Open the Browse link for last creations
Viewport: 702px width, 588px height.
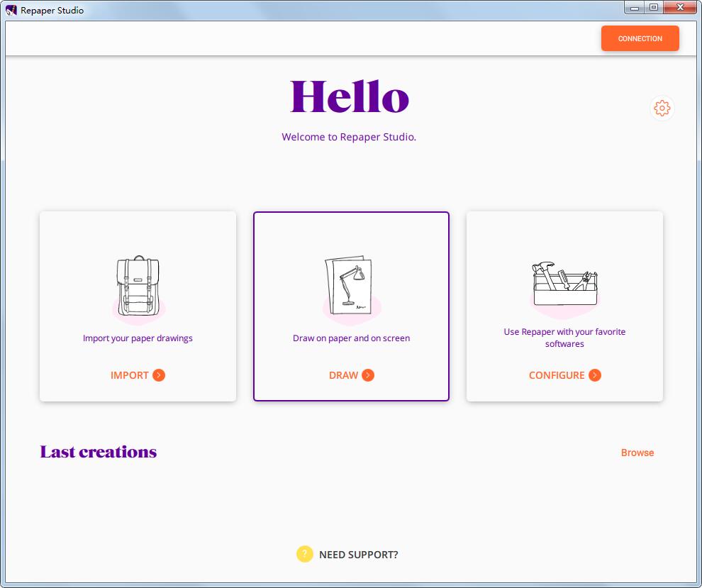pos(637,453)
